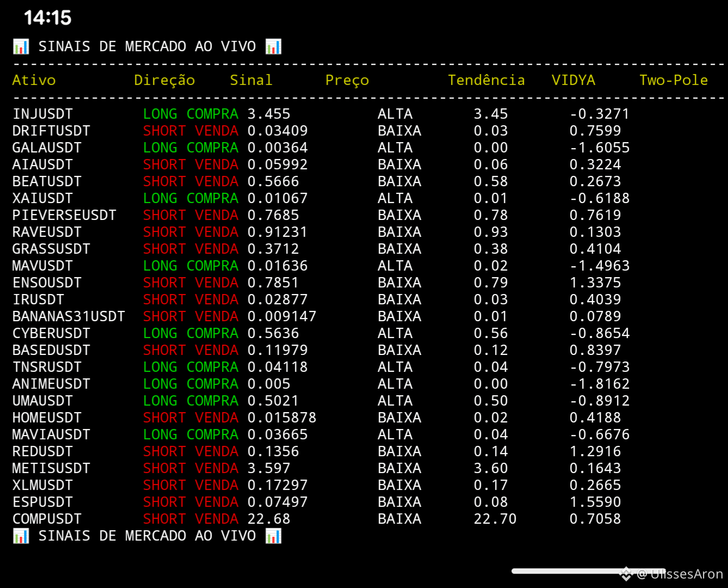Click SHORT direction in DRIFTUSDT row

tap(164, 131)
